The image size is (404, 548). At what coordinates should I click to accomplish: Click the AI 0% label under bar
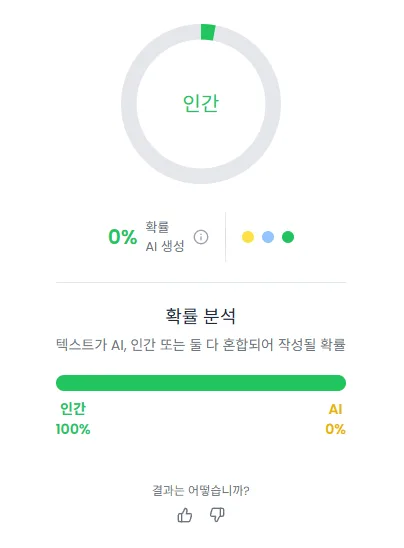tap(335, 419)
